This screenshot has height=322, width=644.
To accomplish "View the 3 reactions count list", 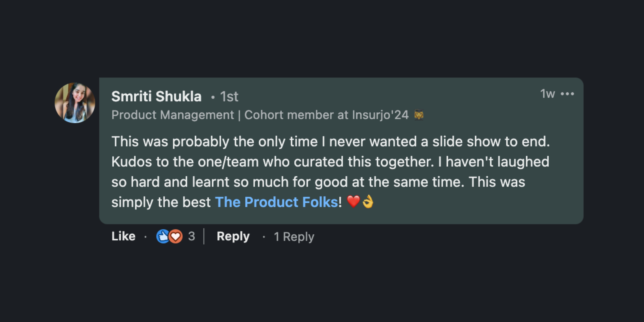I will pos(191,236).
